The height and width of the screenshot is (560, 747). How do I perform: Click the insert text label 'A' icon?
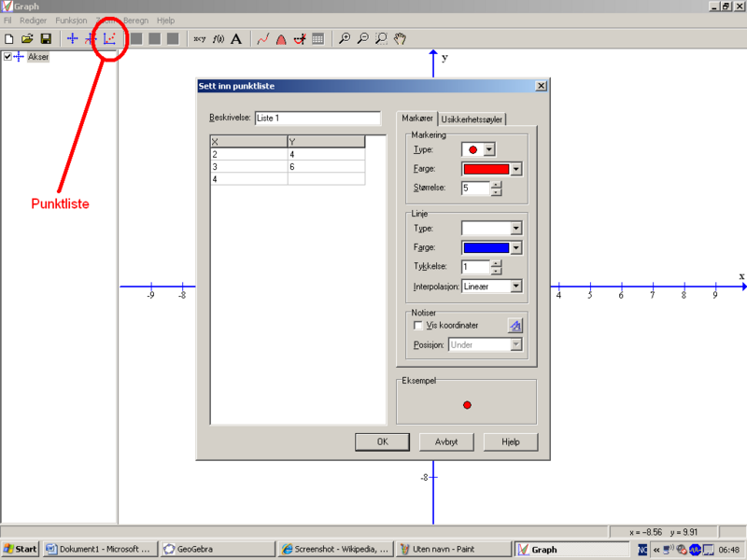(236, 39)
